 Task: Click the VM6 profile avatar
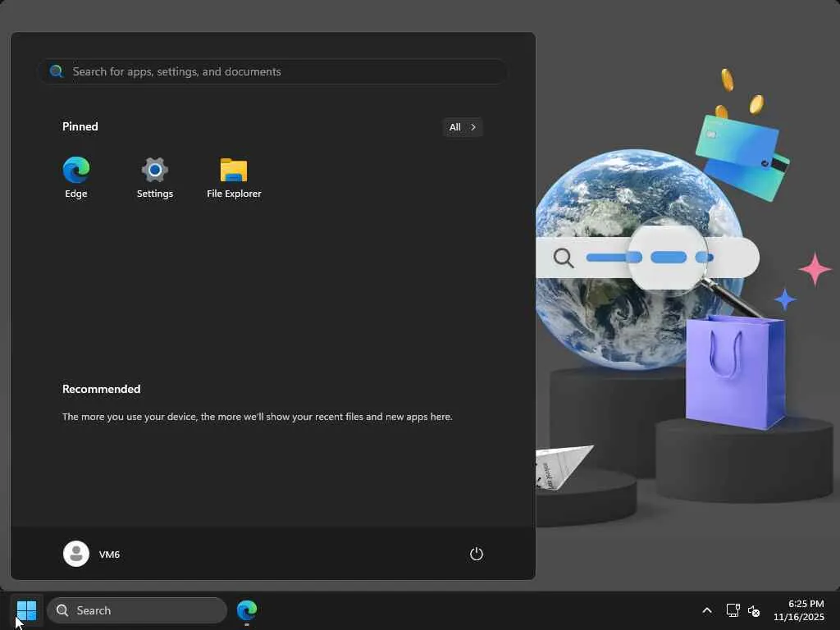click(x=76, y=554)
